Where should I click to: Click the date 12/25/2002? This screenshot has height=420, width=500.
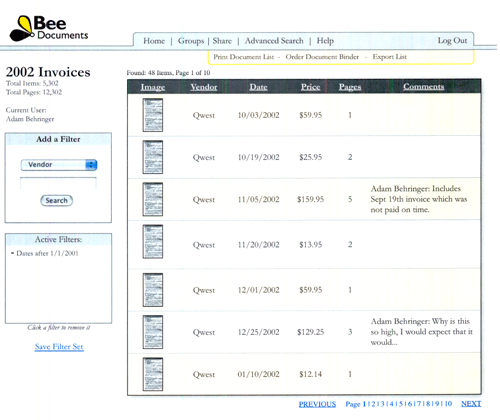258,332
